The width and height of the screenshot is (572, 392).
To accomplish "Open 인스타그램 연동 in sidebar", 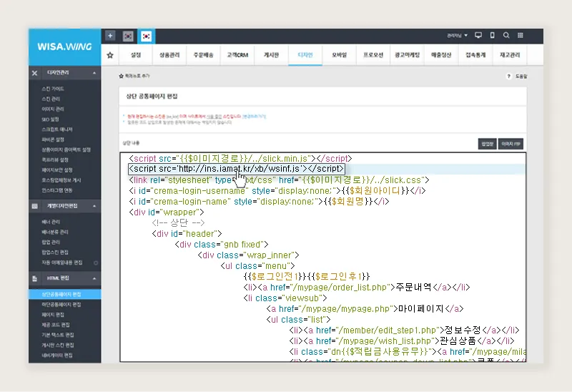I will coord(57,190).
